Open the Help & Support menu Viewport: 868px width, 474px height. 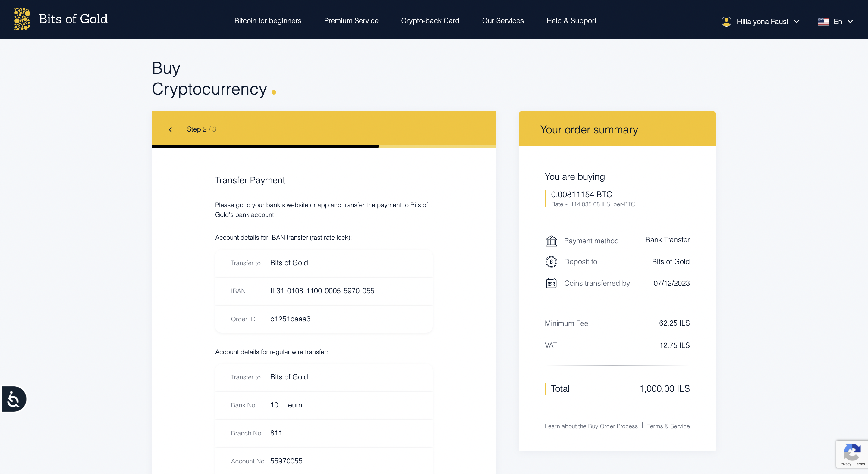point(571,20)
